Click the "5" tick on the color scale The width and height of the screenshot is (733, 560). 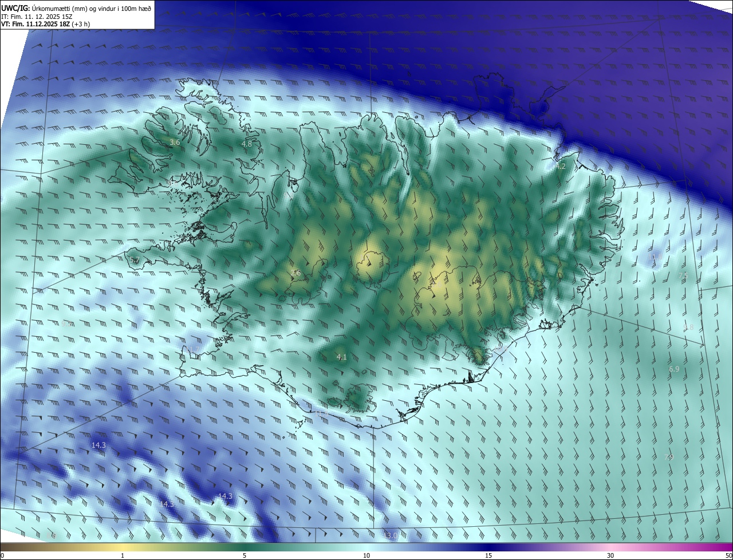tap(245, 555)
